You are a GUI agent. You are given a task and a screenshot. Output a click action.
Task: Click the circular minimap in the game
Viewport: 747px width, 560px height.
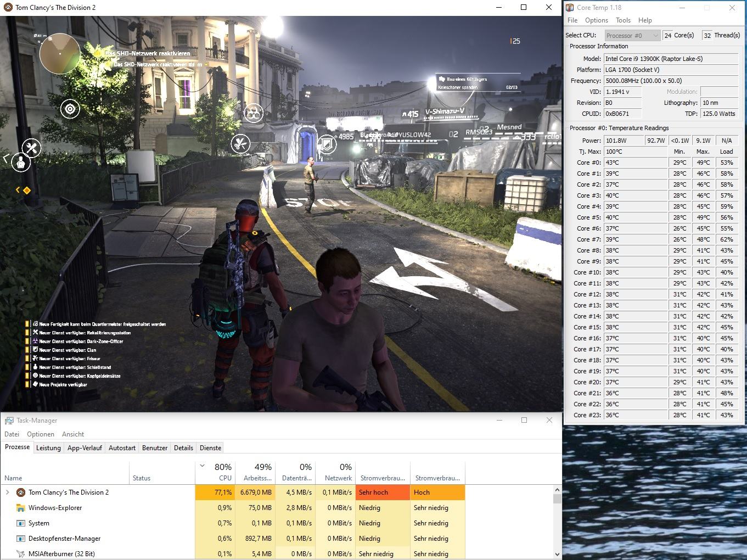(60, 54)
